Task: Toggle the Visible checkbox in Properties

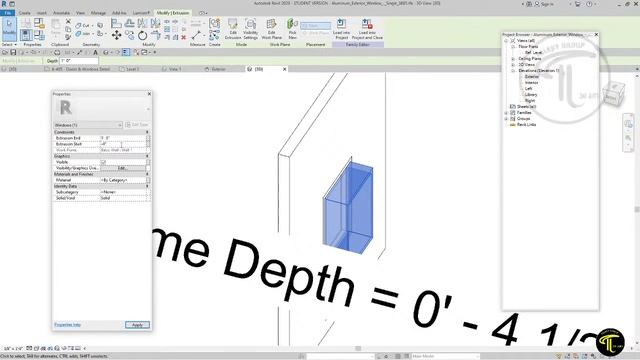Action: (103, 162)
